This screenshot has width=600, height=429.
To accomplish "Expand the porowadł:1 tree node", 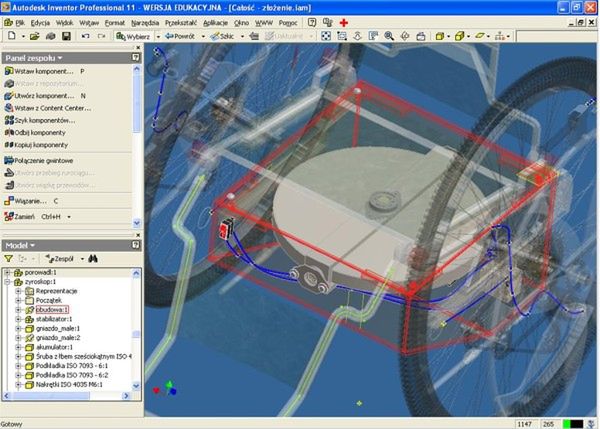I will click(7, 272).
